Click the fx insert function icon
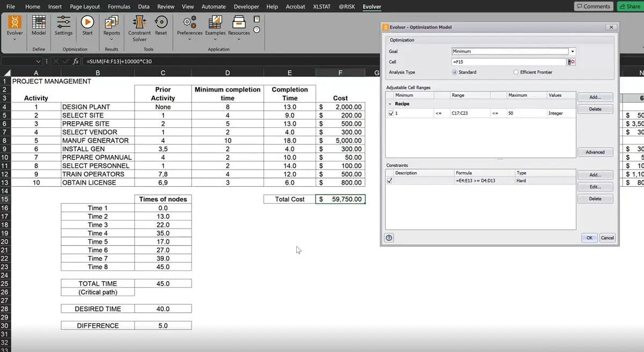644x352 pixels. [76, 61]
